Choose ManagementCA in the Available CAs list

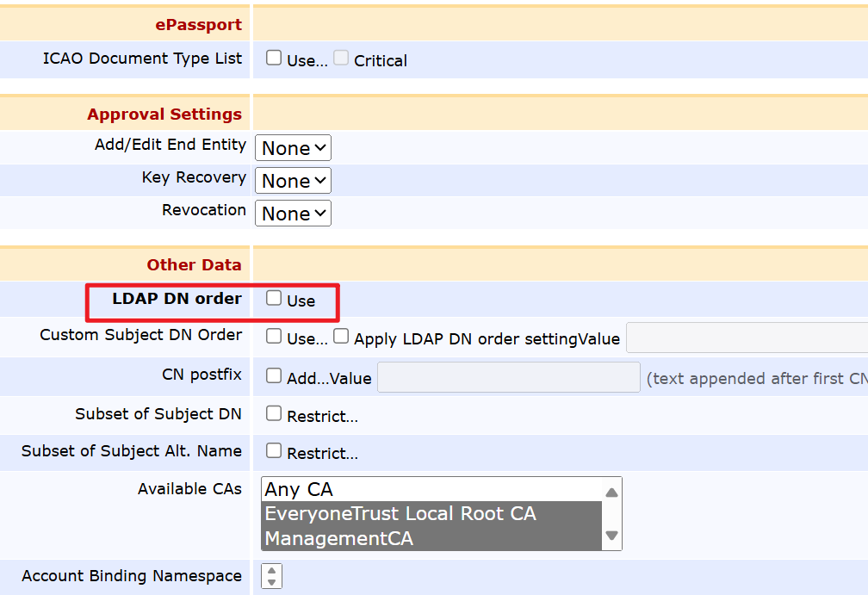coord(338,539)
